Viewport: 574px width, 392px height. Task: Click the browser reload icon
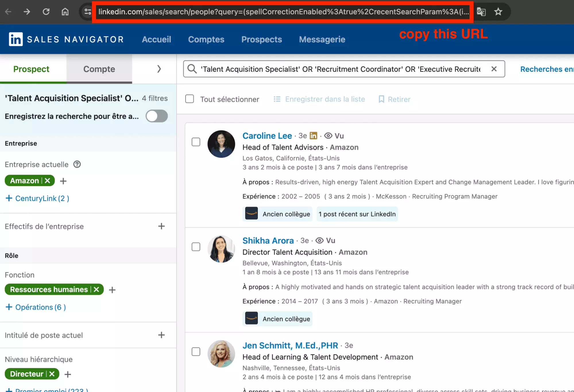click(46, 12)
